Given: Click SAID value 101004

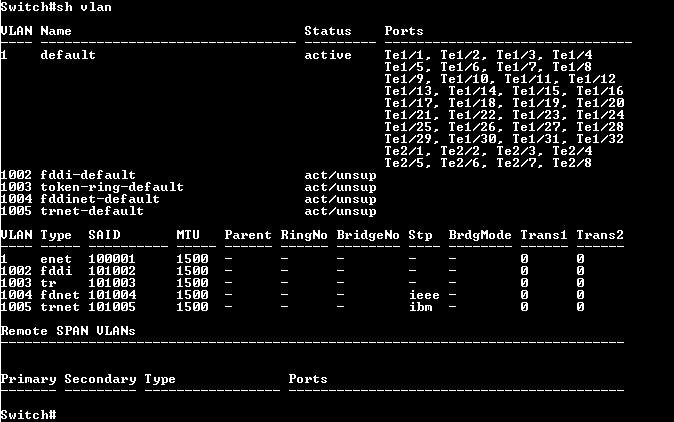Looking at the screenshot, I should [112, 295].
